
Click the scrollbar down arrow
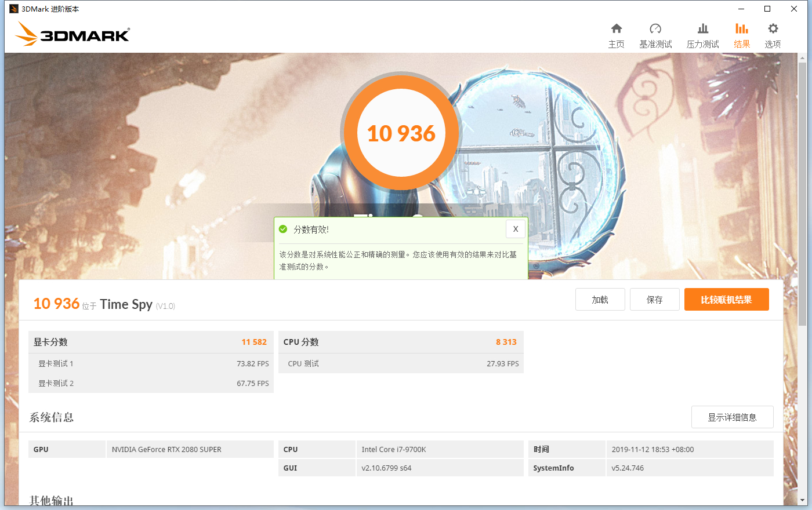(802, 500)
